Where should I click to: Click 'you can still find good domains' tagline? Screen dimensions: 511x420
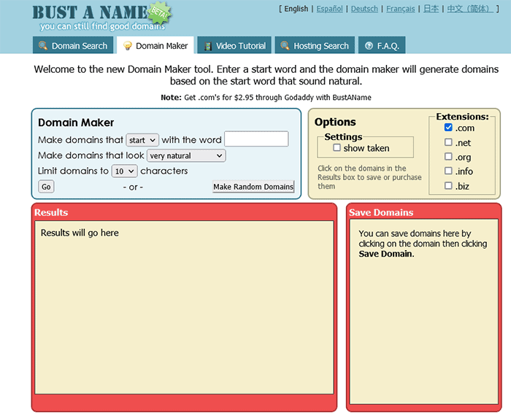(x=102, y=26)
